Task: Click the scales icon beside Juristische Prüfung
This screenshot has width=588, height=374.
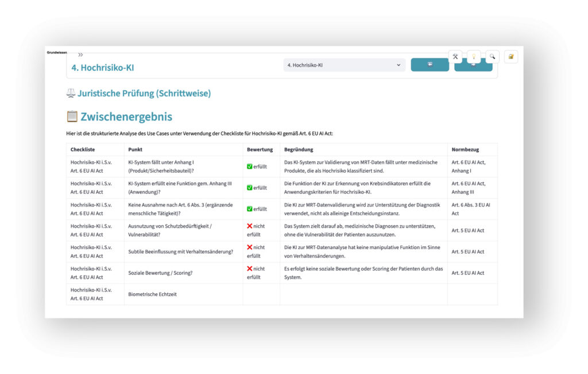Action: pos(71,93)
